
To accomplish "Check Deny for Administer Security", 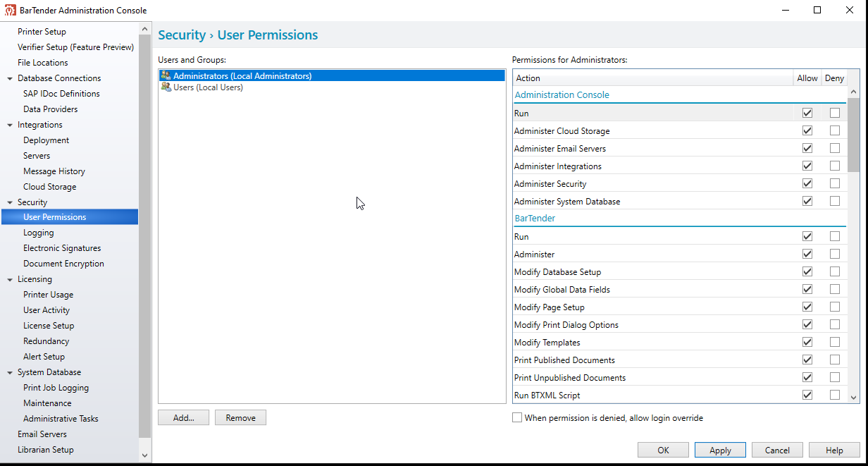I will coord(835,183).
